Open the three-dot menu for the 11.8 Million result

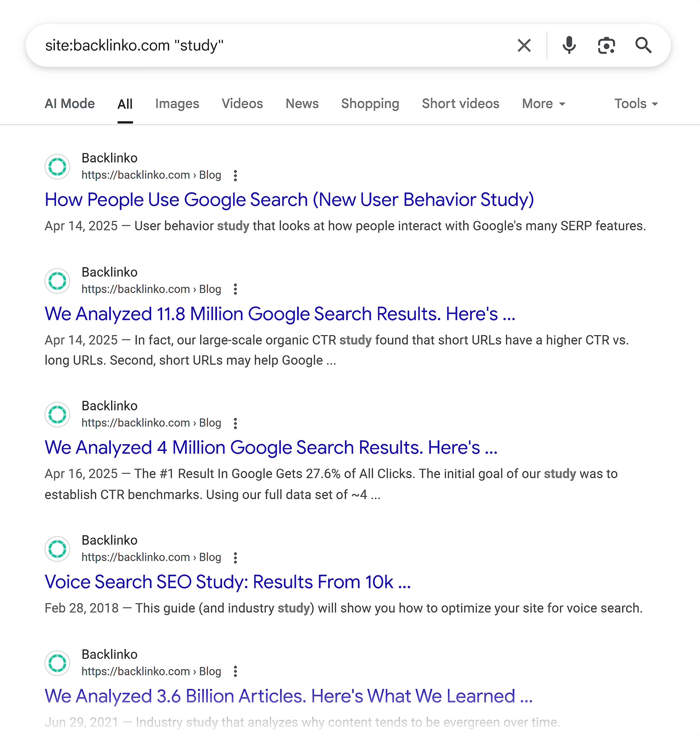[x=235, y=289]
